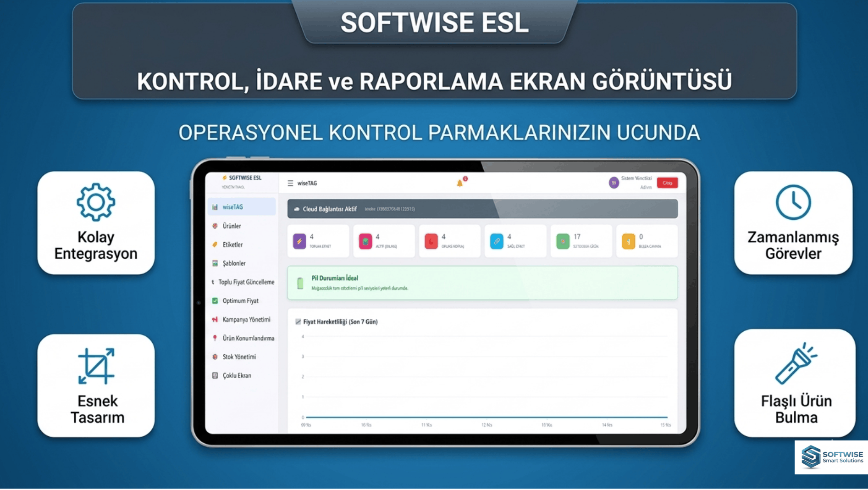868x490 pixels.
Task: Click the blue paperclip stat card icon
Action: point(497,241)
